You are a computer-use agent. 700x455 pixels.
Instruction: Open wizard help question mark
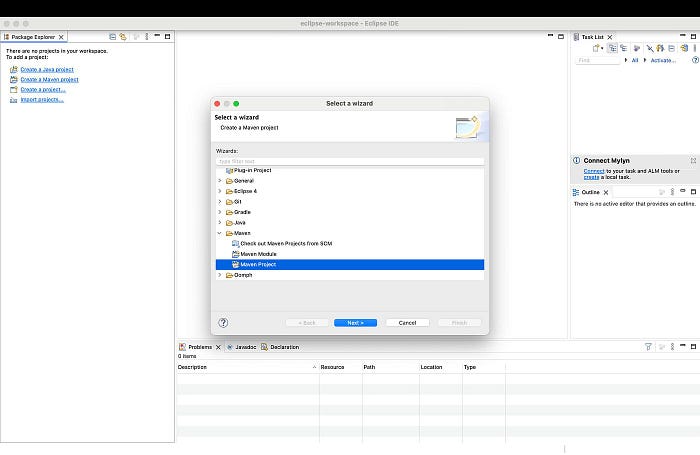coord(223,323)
